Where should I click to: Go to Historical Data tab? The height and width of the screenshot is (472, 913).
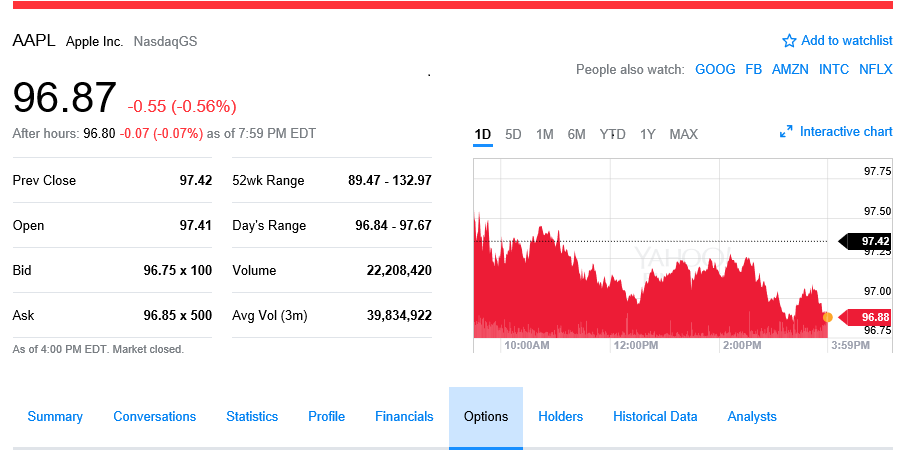[655, 417]
